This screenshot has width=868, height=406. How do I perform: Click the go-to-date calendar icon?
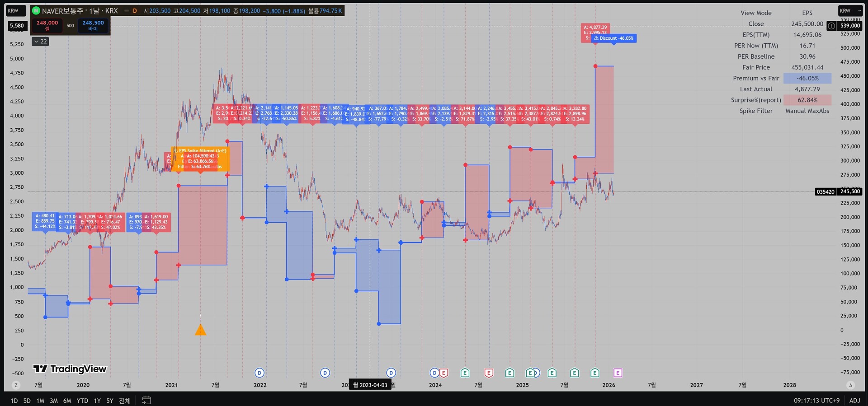[x=146, y=400]
